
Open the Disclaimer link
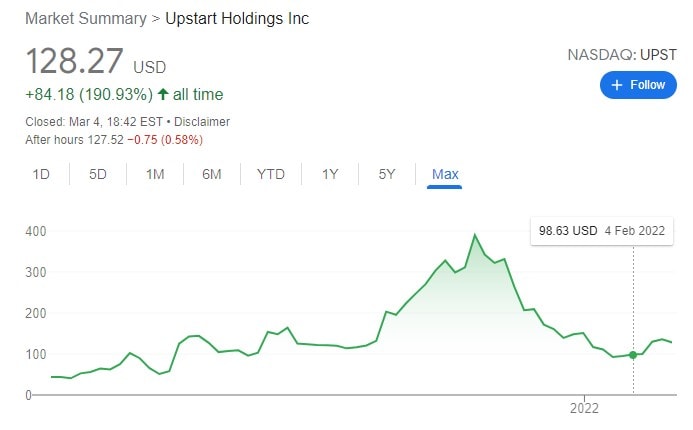click(x=203, y=122)
